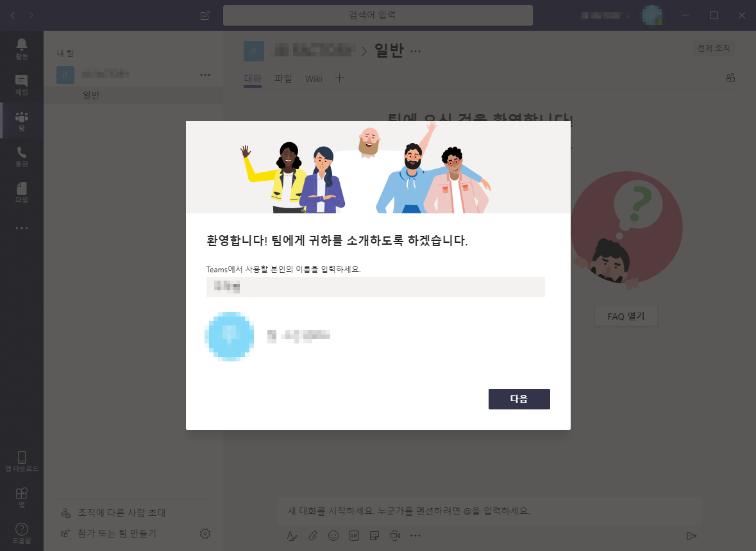Select the 일반 channel in team list
Screen dimensions: 756x551
click(133, 95)
